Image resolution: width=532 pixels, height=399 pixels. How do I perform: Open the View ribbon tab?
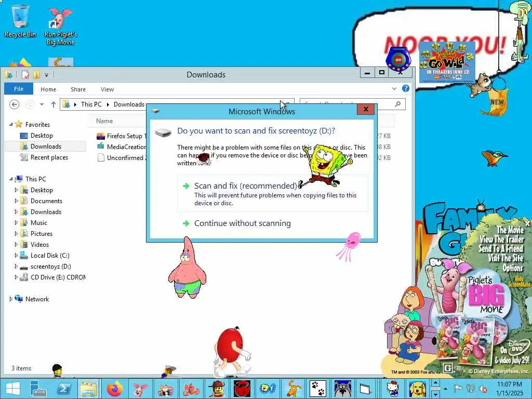pos(107,89)
